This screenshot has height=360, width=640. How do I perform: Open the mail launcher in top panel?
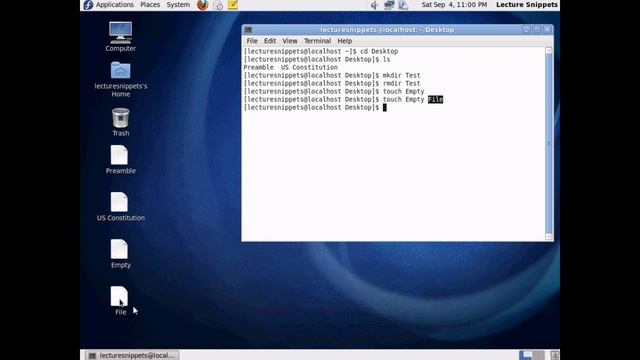[x=218, y=5]
